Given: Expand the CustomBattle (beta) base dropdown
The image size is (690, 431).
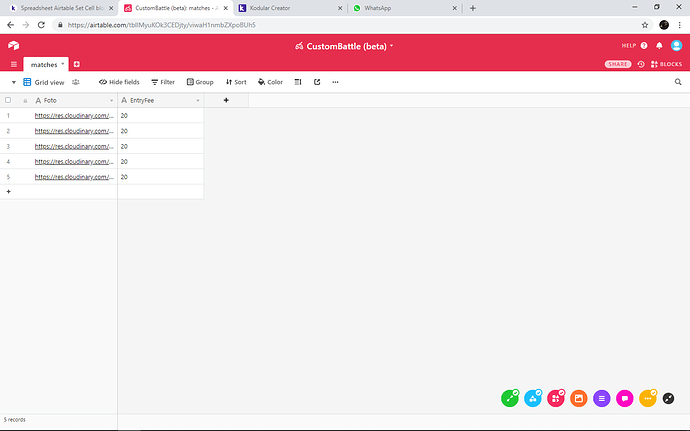Looking at the screenshot, I should [x=391, y=46].
